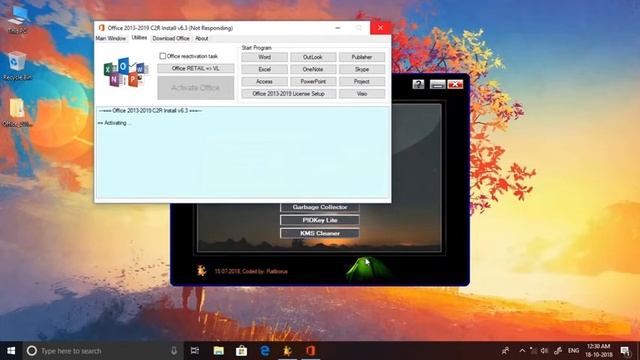
Task: Close the black KMS tools window
Action: tap(455, 84)
